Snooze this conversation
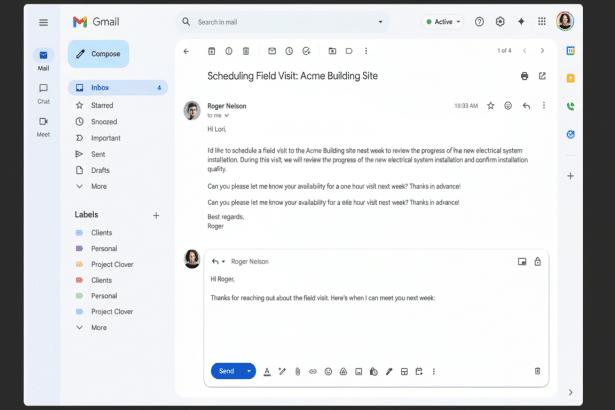Screen dimensions: 615x410 [x=289, y=51]
